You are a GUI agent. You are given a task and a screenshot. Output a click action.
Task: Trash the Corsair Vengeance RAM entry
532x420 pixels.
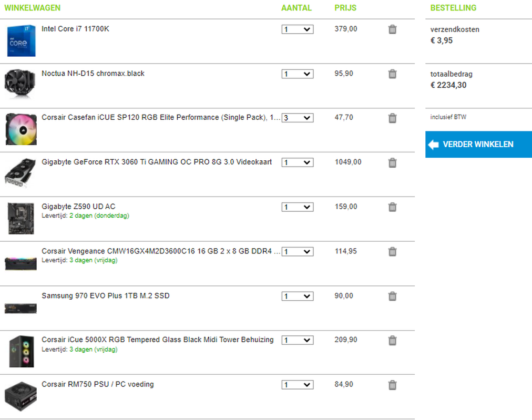coord(392,252)
